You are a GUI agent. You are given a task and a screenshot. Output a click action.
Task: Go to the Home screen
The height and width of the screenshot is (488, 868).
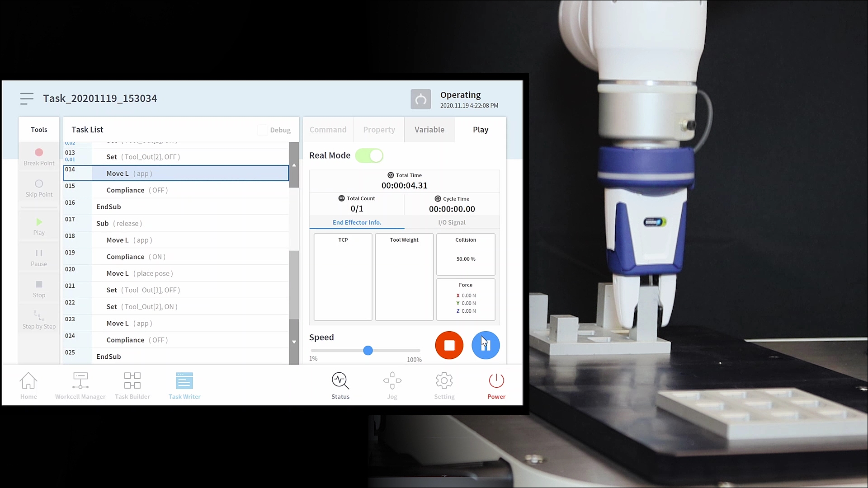coord(28,385)
